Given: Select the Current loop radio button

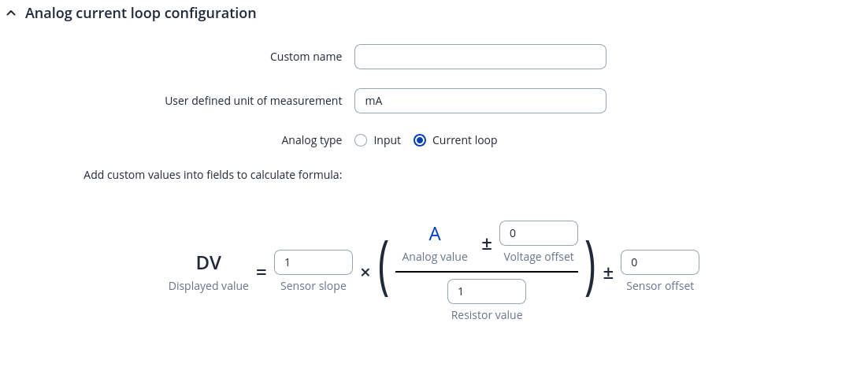Looking at the screenshot, I should pyautogui.click(x=420, y=140).
